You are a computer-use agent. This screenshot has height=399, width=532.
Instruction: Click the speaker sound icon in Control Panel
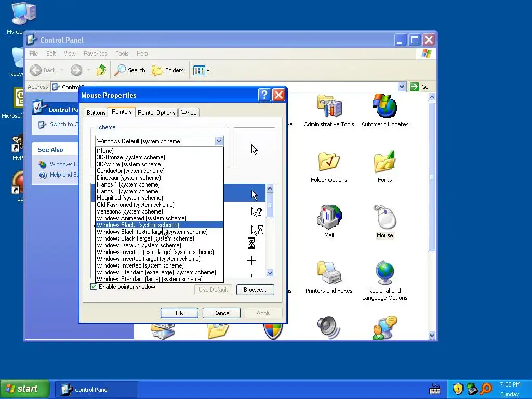(328, 327)
